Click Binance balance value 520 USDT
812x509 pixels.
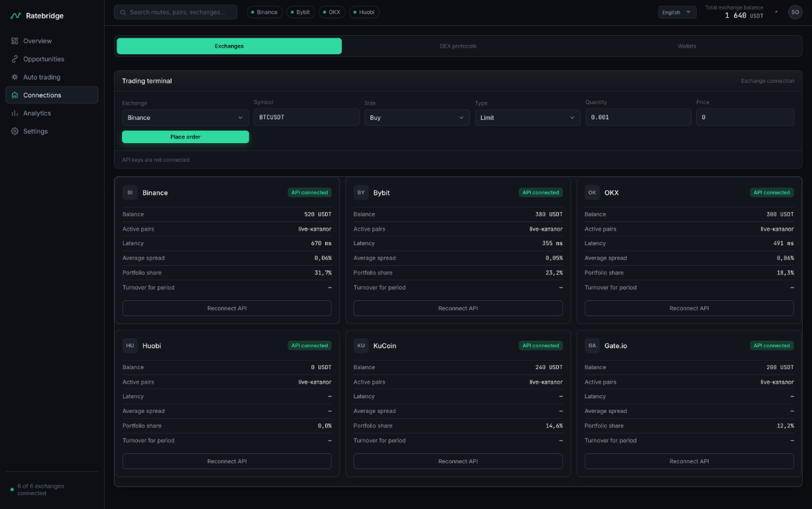[318, 214]
